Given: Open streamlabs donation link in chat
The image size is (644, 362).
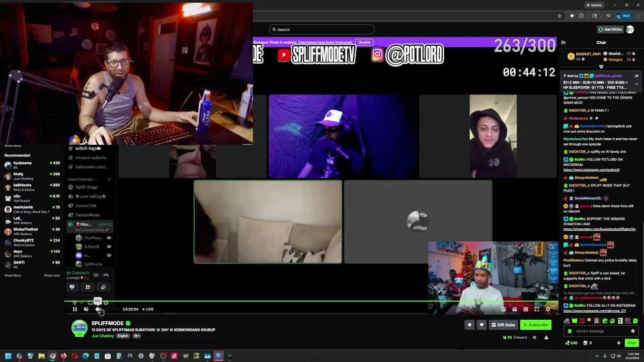Looking at the screenshot, I should tap(599, 229).
